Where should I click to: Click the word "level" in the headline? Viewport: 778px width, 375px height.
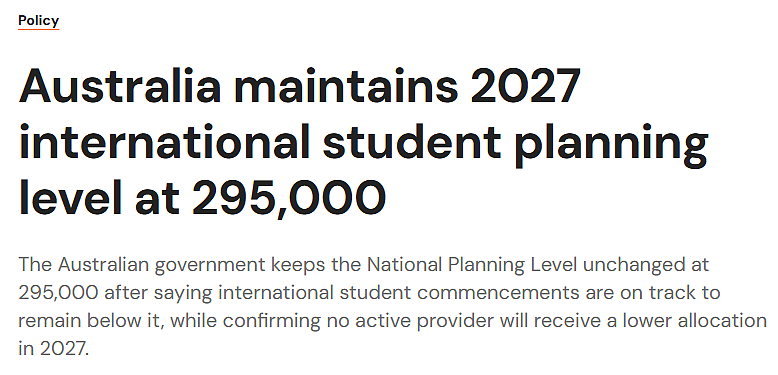coord(69,197)
